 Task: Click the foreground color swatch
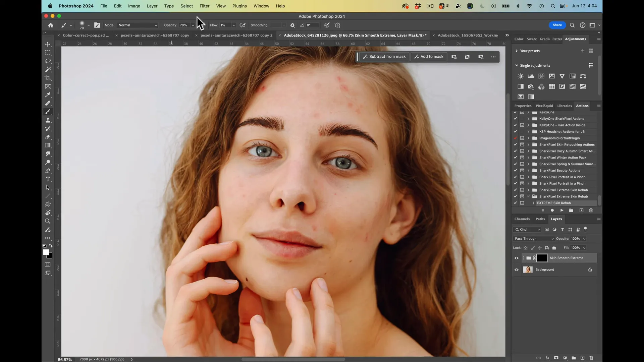(46, 252)
